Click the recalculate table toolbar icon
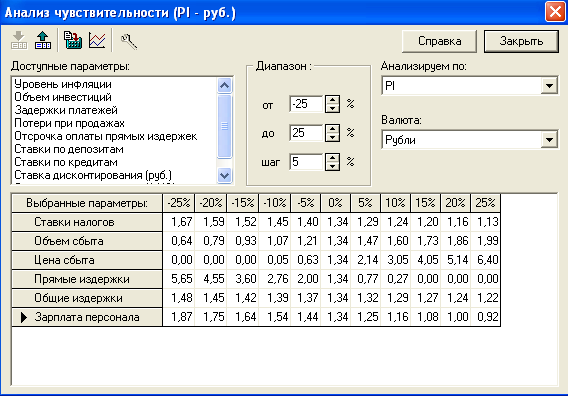Image resolution: width=568 pixels, height=396 pixels. click(73, 40)
